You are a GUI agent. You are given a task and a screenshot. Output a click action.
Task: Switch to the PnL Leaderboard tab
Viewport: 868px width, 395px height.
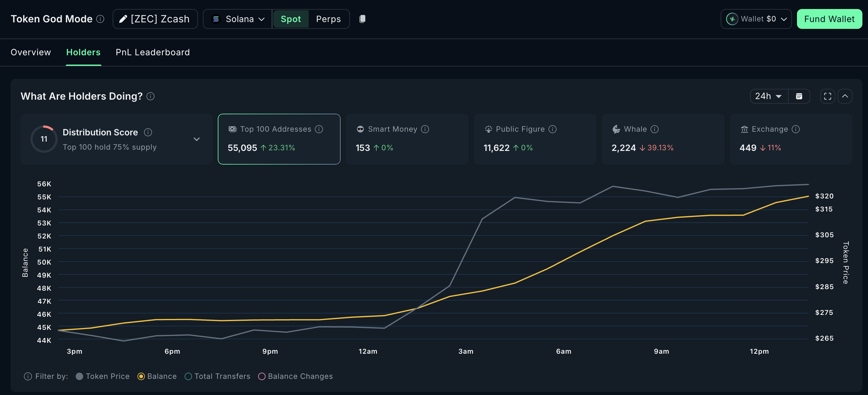click(153, 52)
